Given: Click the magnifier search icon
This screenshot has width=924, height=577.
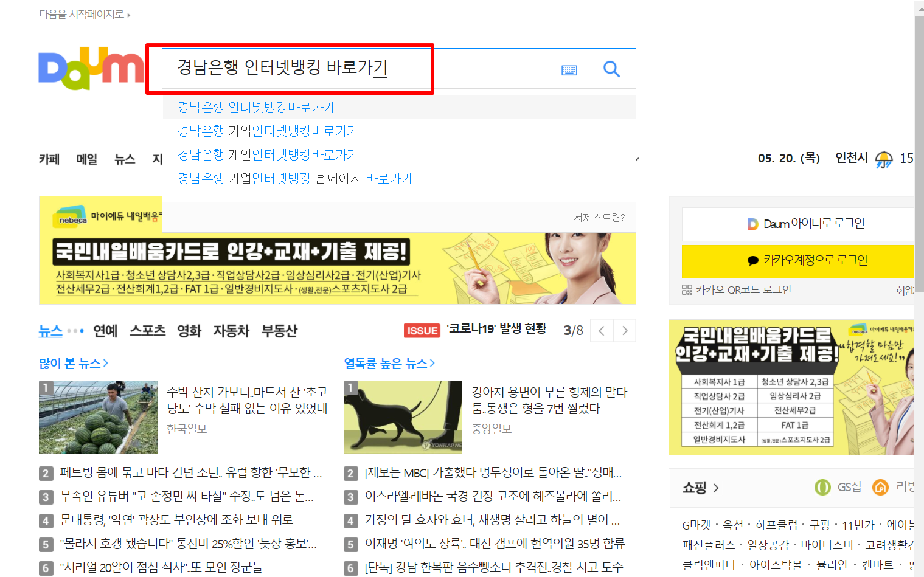Looking at the screenshot, I should click(x=611, y=69).
